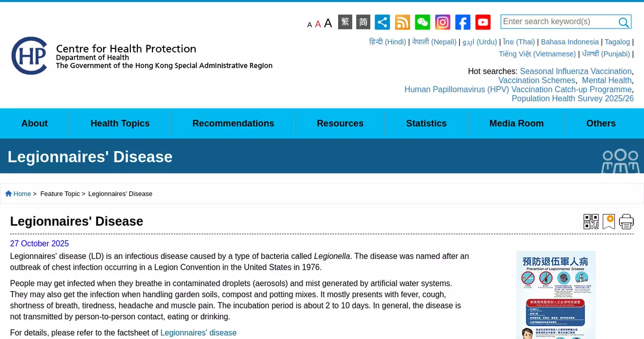Click the share icon in top bar
Screen dimensions: 644x339
382,22
